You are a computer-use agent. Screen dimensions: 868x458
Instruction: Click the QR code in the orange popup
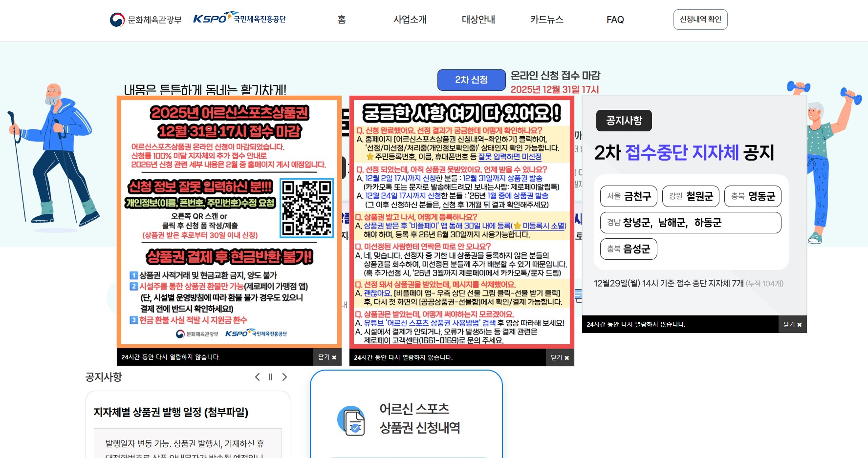point(306,208)
